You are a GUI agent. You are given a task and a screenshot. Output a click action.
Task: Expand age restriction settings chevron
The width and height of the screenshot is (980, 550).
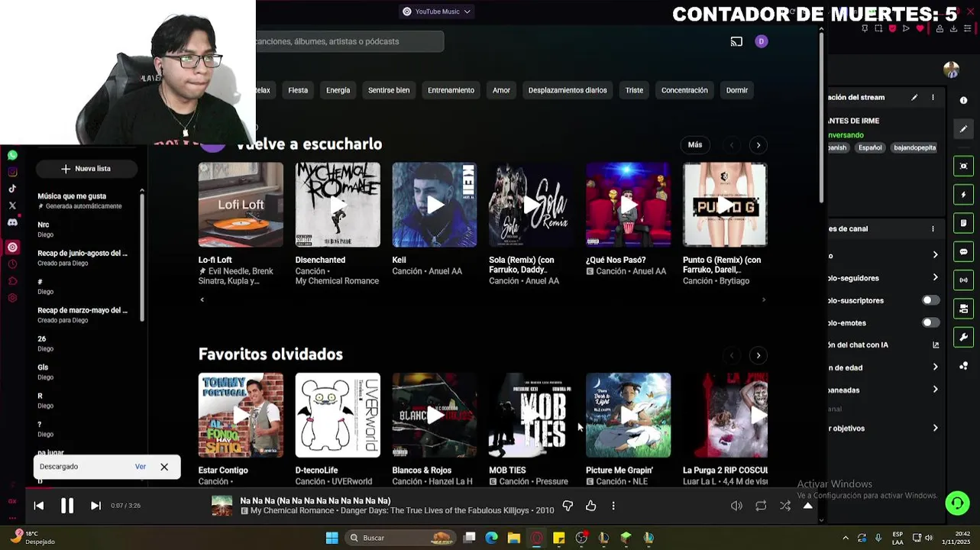point(935,367)
